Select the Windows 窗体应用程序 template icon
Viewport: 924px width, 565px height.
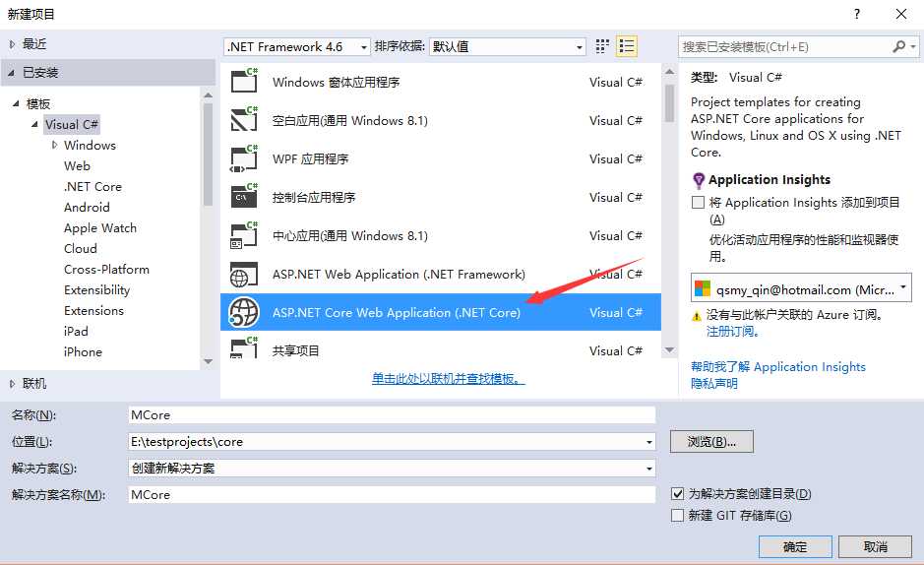[244, 81]
